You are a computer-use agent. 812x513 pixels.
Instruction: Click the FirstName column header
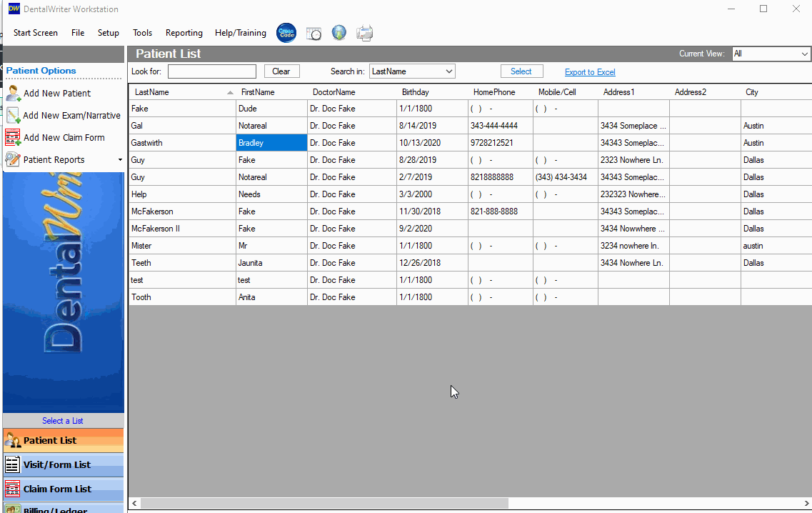(x=272, y=92)
